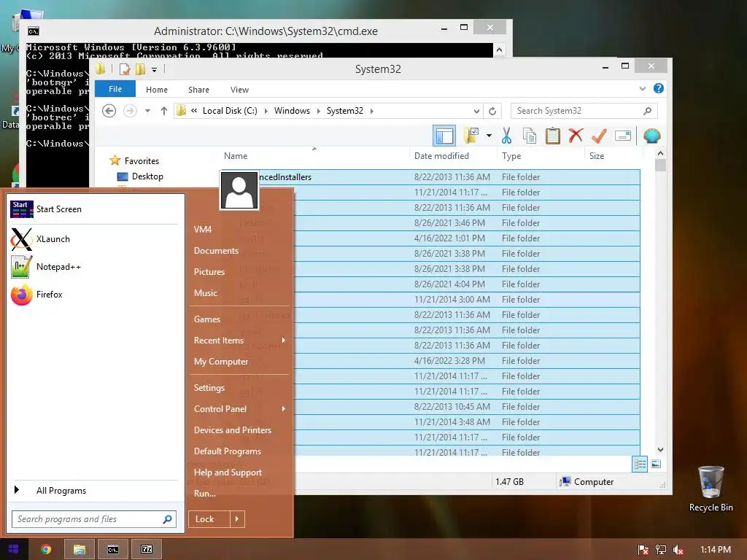The image size is (747, 560).
Task: Click scrollbar down arrow in file list
Action: tap(660, 449)
